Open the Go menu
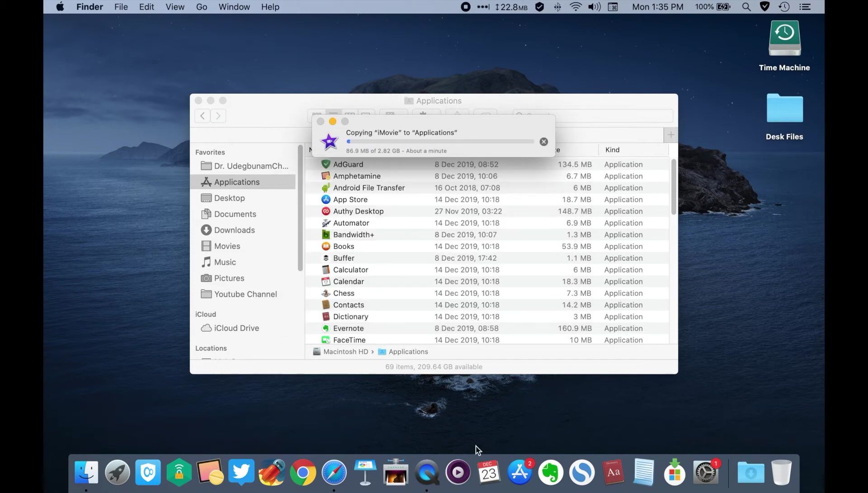The image size is (868, 493). (202, 7)
